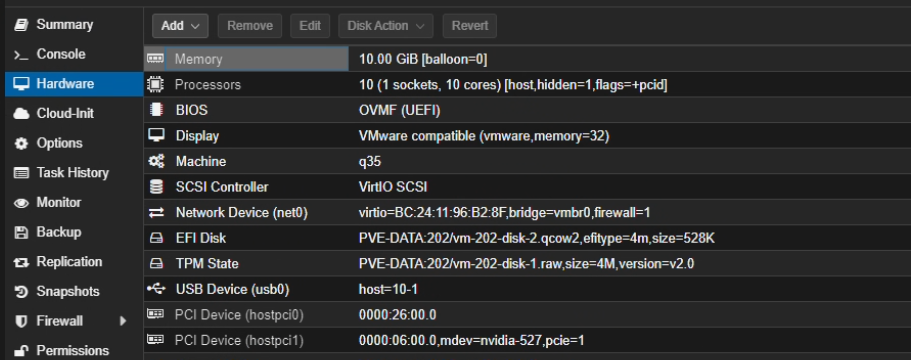Click the Permissions unlock icon
This screenshot has width=911, height=360.
21,351
